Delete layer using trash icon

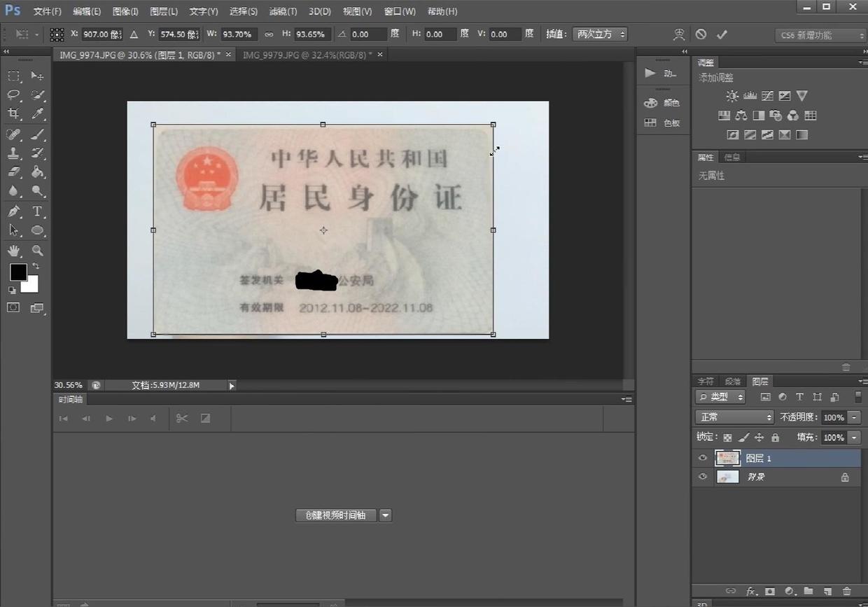[x=846, y=591]
